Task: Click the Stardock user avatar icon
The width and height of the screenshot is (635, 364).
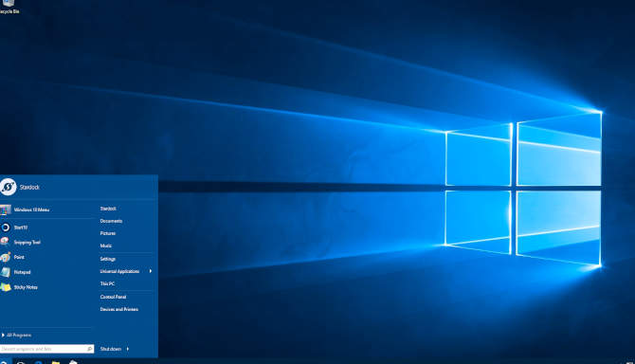Action: 8,187
